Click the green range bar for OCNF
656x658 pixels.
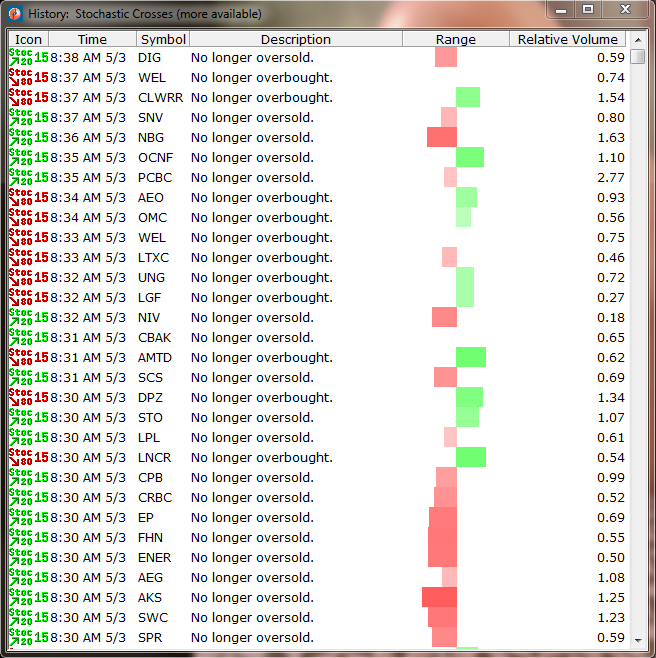pos(470,157)
